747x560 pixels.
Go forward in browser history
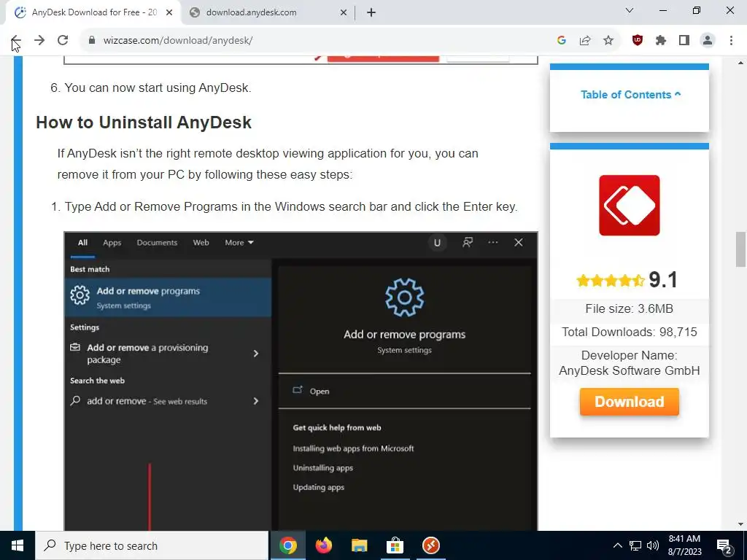39,41
